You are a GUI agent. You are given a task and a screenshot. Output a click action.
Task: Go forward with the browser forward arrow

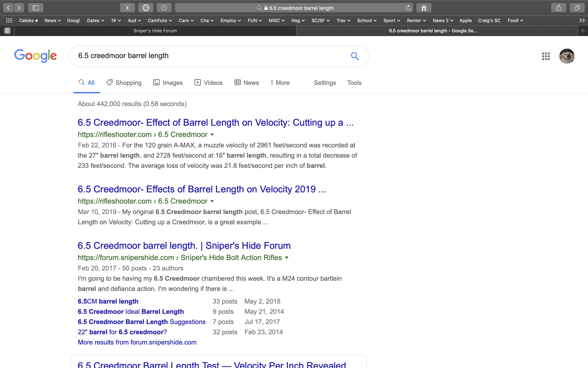tap(19, 8)
